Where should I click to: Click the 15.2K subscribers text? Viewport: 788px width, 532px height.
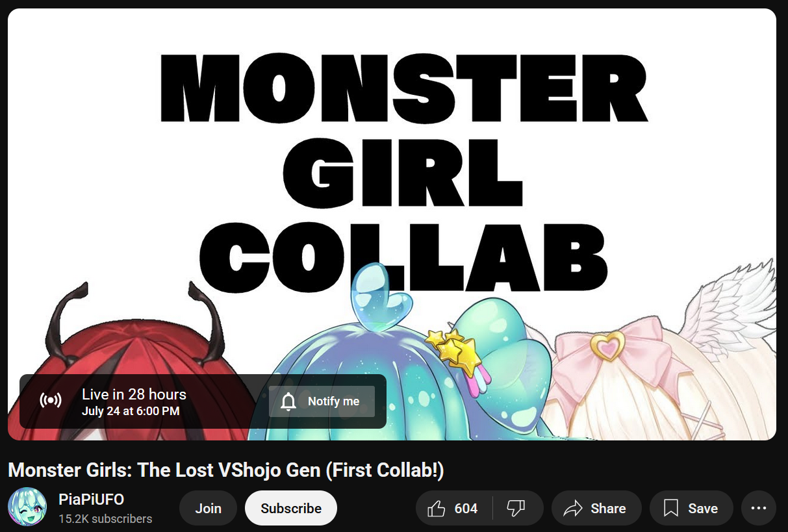105,519
